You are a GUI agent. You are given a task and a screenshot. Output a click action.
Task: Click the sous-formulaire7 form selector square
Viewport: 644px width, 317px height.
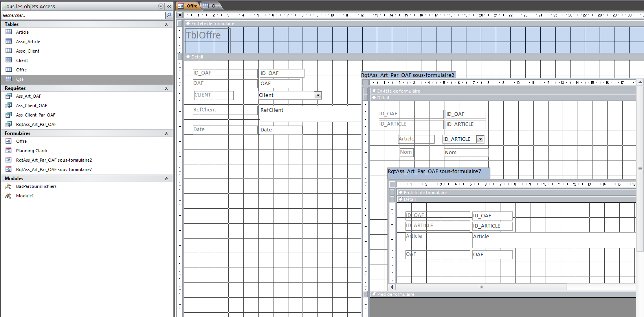[x=392, y=184]
